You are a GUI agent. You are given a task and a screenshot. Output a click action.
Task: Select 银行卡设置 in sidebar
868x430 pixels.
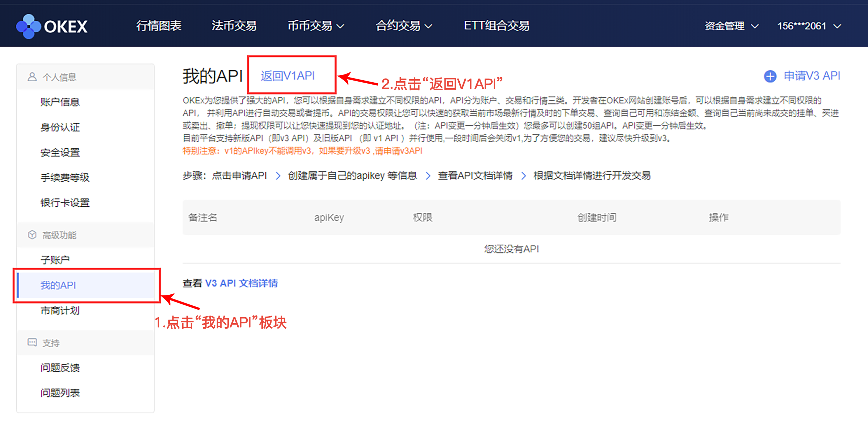(65, 202)
